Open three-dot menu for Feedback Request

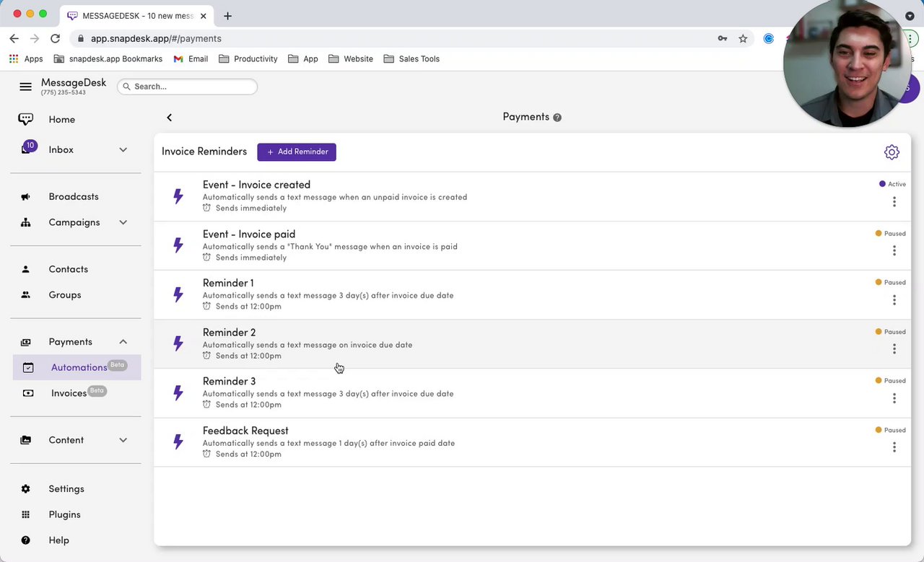pos(894,447)
